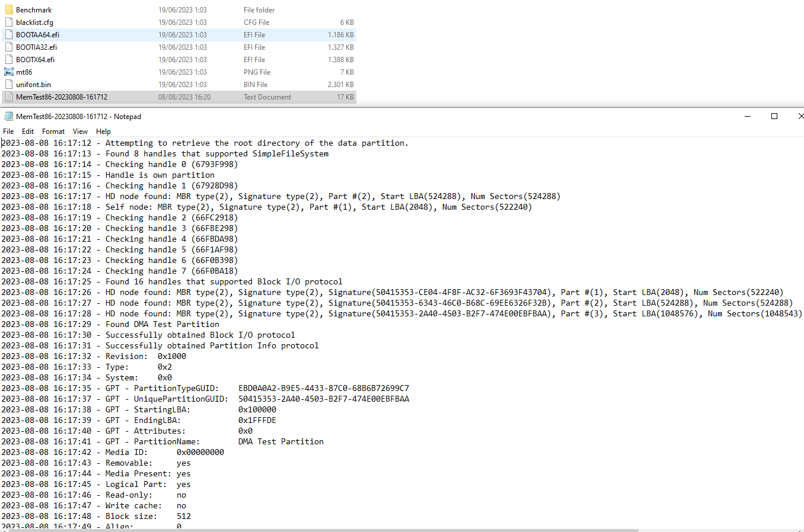The width and height of the screenshot is (804, 532).
Task: Click 'Successfully obtained Block I/O protocol' line
Action: (x=148, y=335)
